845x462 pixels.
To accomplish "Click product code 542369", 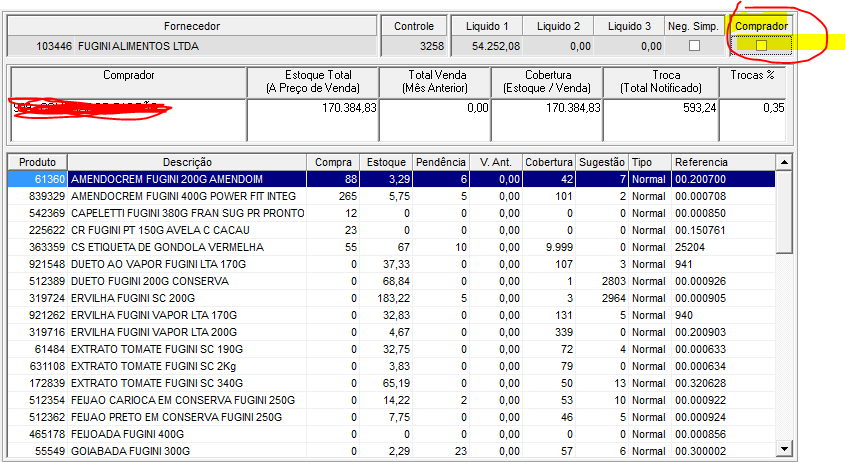I will pos(47,213).
